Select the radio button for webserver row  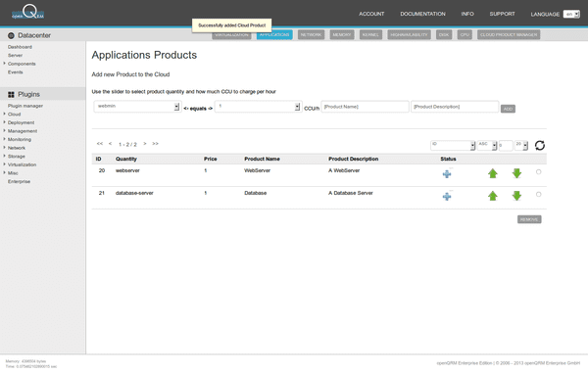coord(538,172)
